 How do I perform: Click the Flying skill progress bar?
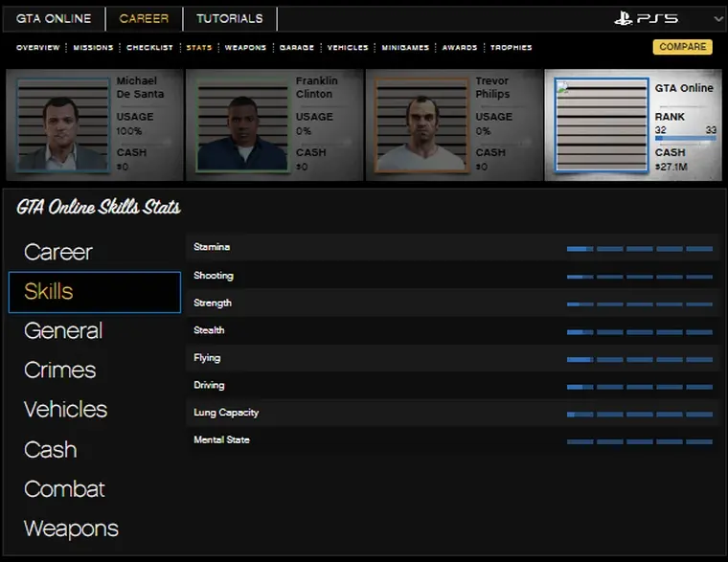639,359
